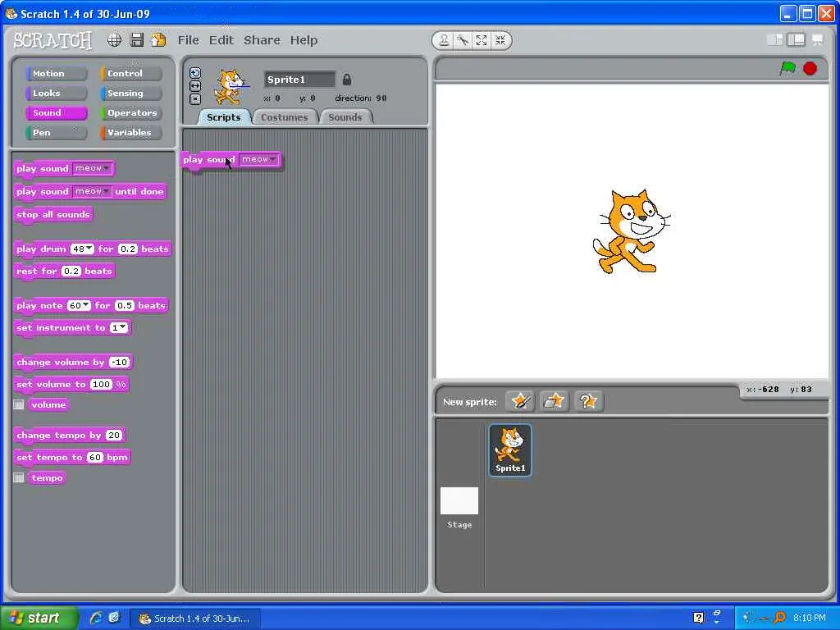The height and width of the screenshot is (630, 840).
Task: Click the play note 0.5 beats value
Action: point(125,305)
